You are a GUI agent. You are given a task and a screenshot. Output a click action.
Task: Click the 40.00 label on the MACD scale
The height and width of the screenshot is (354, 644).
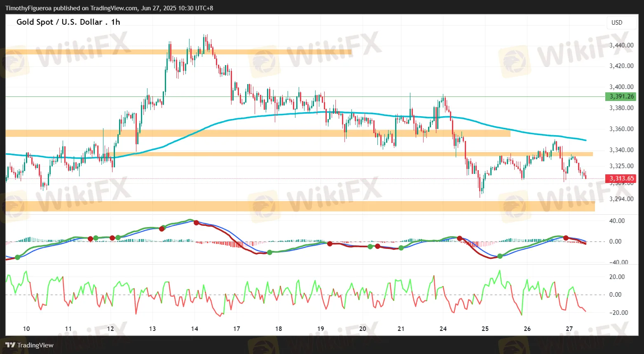point(617,221)
